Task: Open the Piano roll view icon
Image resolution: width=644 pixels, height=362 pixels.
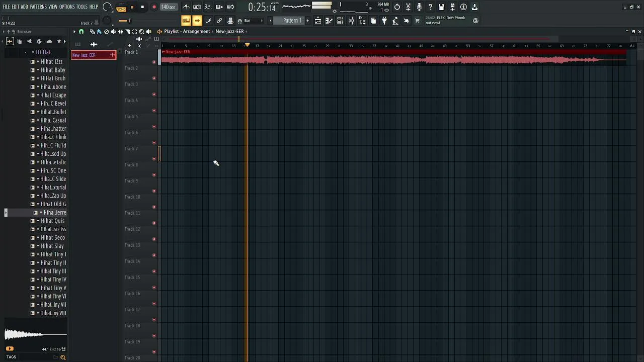Action: [329, 21]
